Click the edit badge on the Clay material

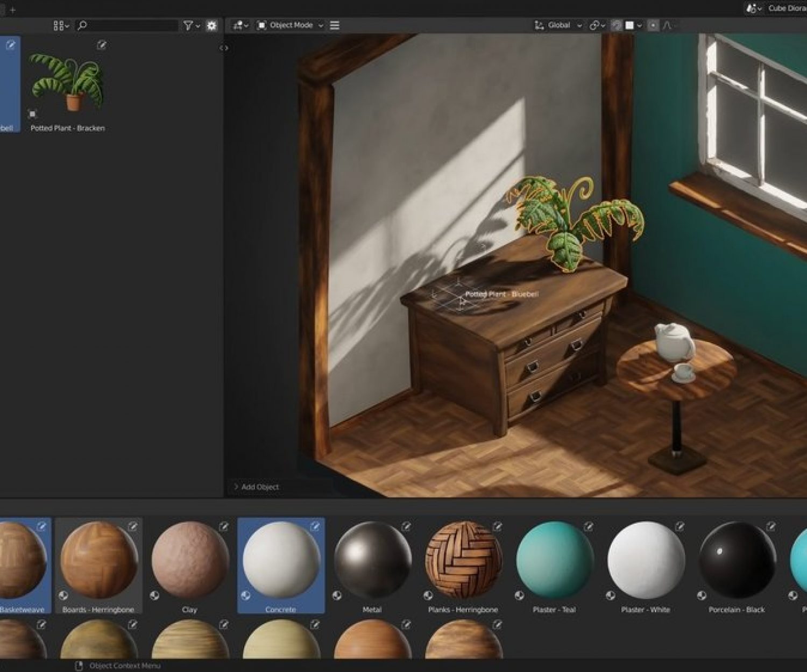224,526
